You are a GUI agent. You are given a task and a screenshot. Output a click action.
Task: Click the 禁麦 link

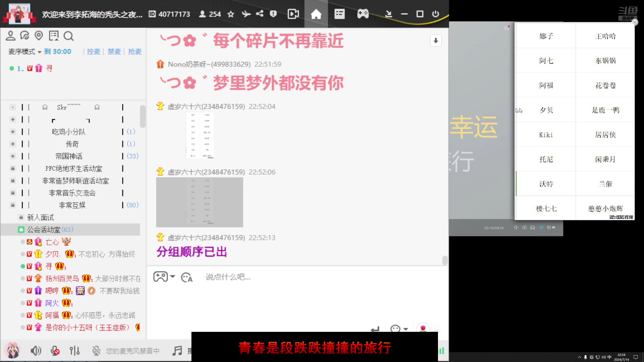114,52
